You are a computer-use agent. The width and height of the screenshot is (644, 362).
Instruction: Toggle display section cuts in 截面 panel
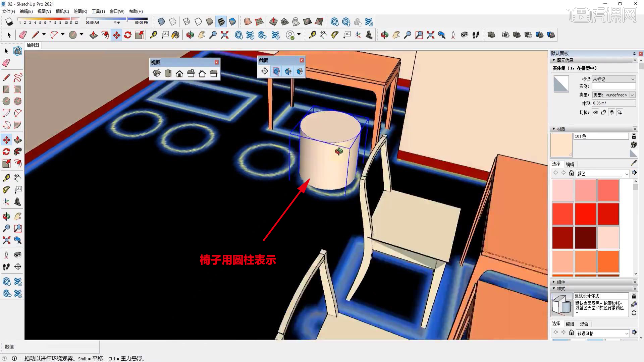click(288, 71)
